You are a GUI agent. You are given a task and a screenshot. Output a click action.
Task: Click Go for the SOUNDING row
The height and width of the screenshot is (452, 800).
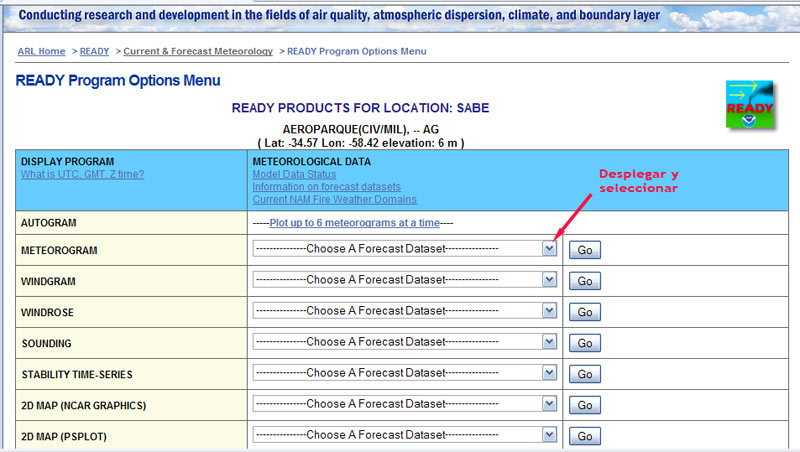pos(585,343)
